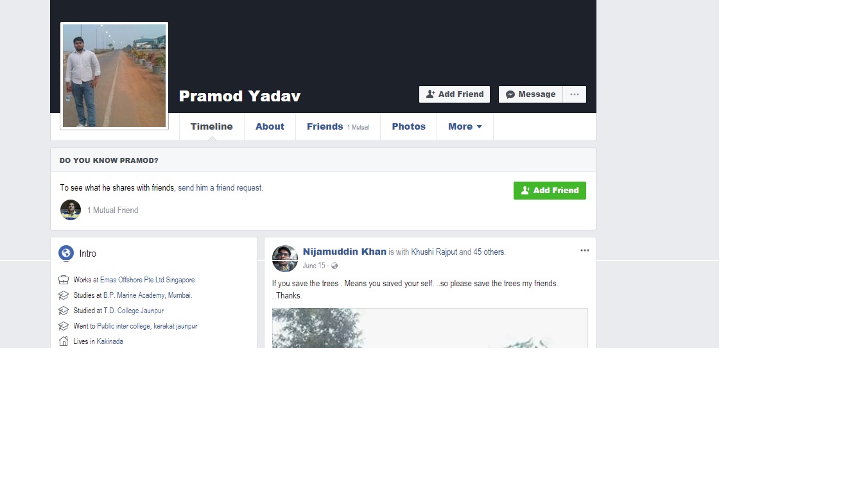868x498 pixels.
Task: Expand the More dropdown in profile tabs
Action: 465,126
